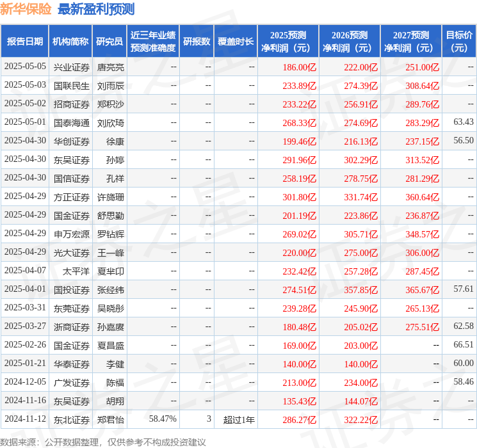
Task: Select the 报告日期 column header
Action: click(24, 42)
